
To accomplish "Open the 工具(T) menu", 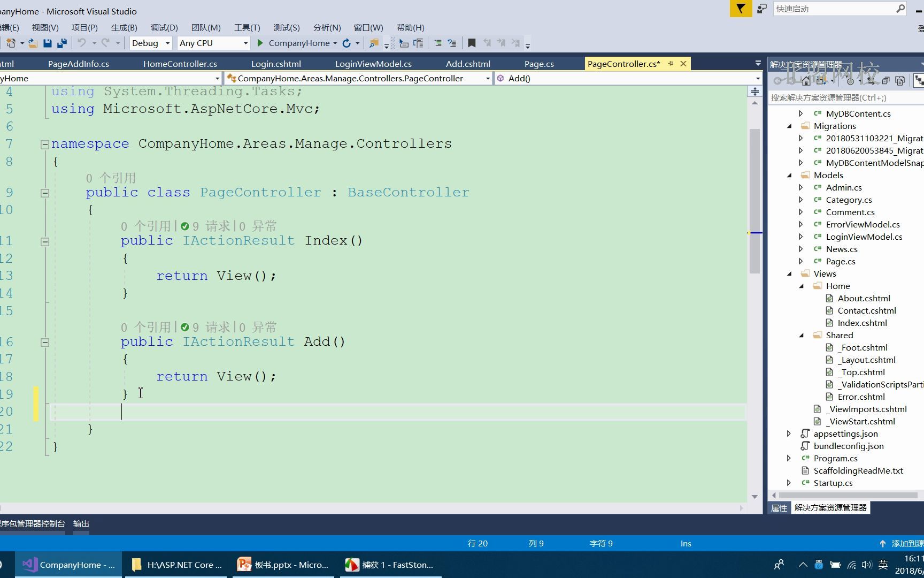I will click(247, 27).
